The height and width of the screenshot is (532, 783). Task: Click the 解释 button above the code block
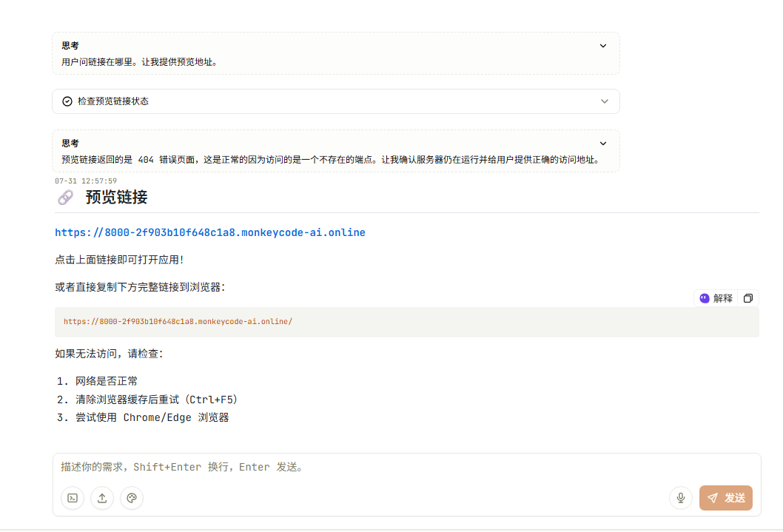716,298
